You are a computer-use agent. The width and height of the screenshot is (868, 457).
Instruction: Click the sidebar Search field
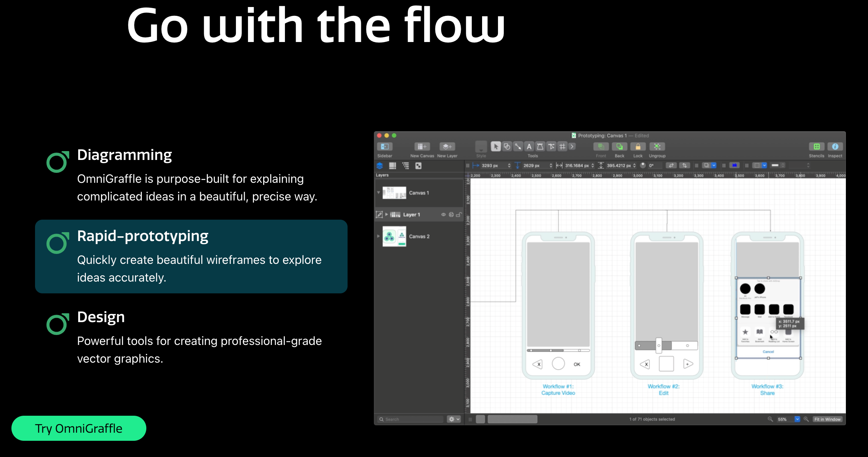coord(410,419)
